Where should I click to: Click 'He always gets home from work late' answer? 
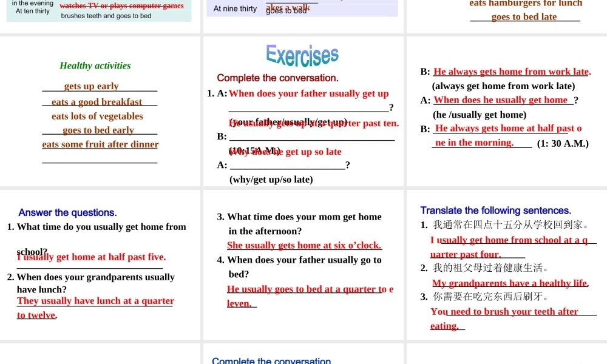coord(512,72)
